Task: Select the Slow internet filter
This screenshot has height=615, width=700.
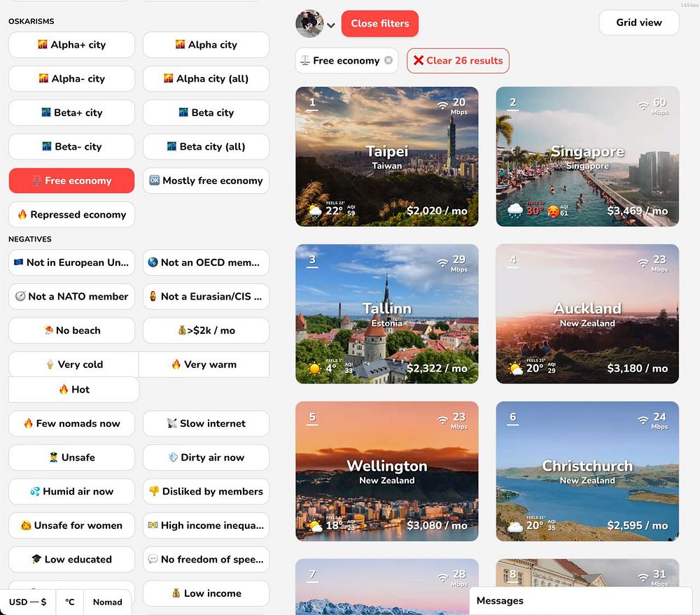Action: click(206, 423)
